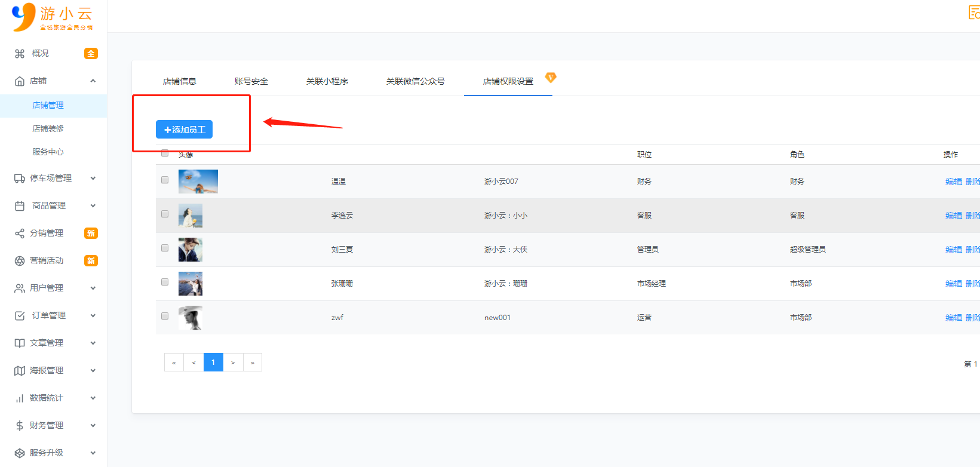Click 编辑 for zwf row
The width and height of the screenshot is (980, 467).
954,318
